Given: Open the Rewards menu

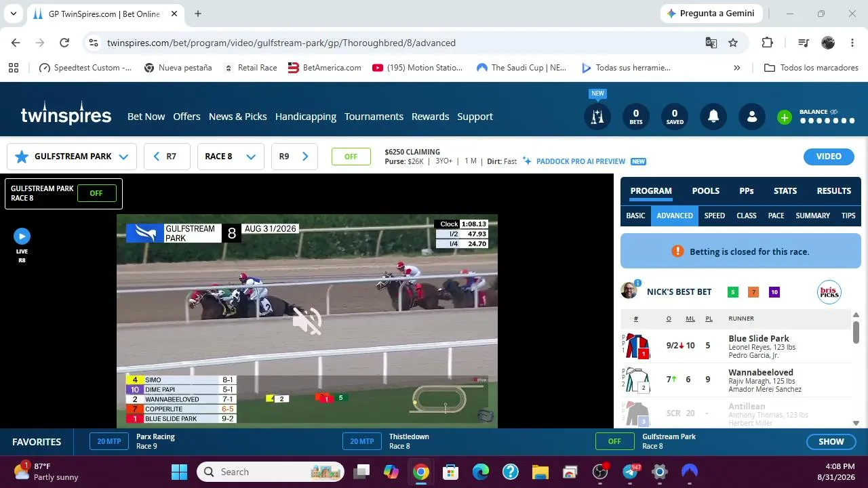Looking at the screenshot, I should tap(430, 117).
